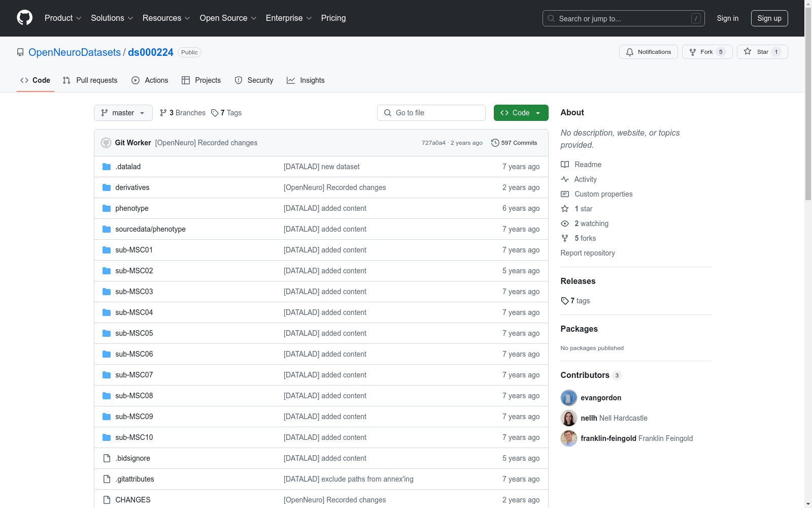
Task: Click the tag icon next to 7 Tags
Action: [215, 113]
